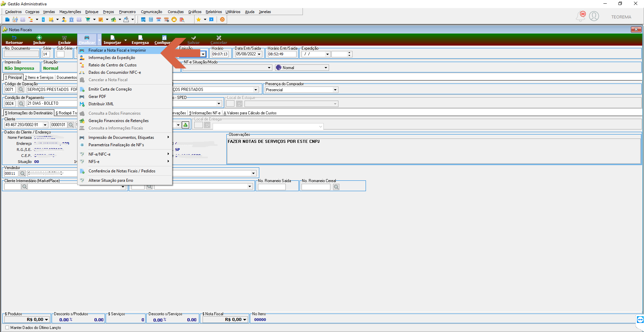Open A Valores para Cálculo de Custos tab
The height and width of the screenshot is (332, 644).
250,113
